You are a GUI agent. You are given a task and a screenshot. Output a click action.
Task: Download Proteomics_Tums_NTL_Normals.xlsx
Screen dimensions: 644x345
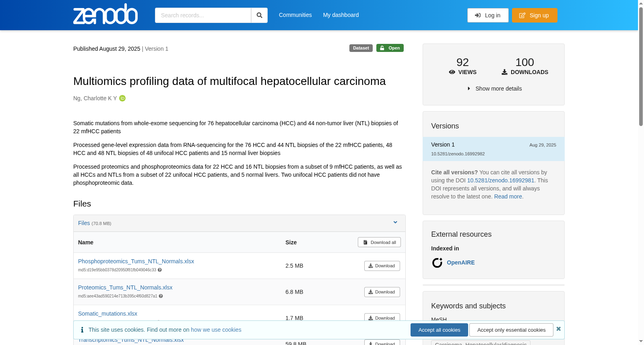coord(382,292)
